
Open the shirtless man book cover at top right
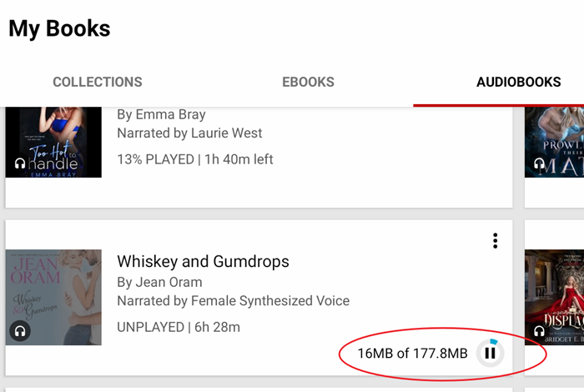(x=554, y=143)
